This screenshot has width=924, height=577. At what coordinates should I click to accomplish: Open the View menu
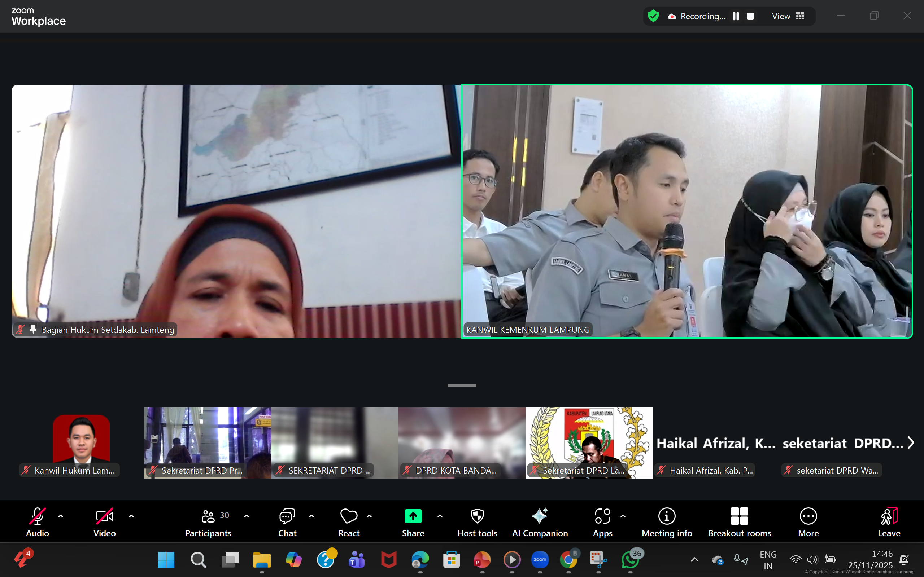tap(780, 16)
